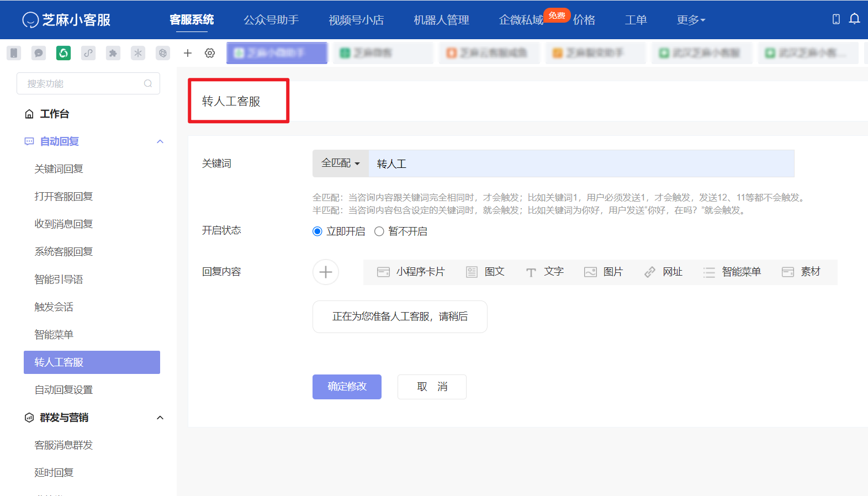Click the 搜索功能 search box
868x496 pixels.
[x=88, y=83]
